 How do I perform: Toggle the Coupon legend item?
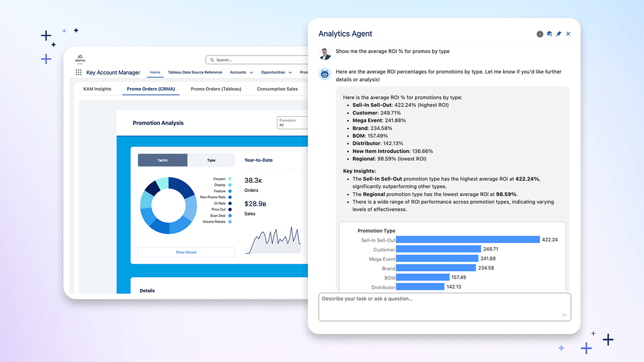pyautogui.click(x=230, y=179)
